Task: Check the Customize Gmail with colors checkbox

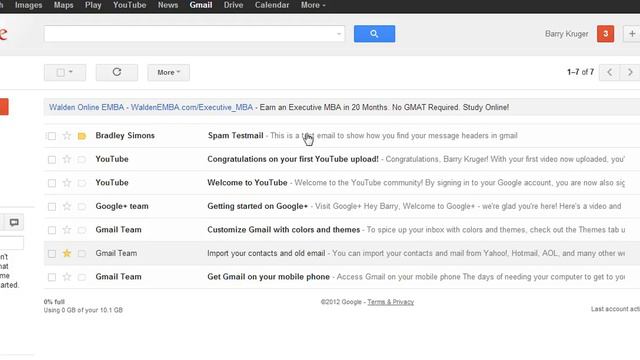Action: click(x=52, y=230)
